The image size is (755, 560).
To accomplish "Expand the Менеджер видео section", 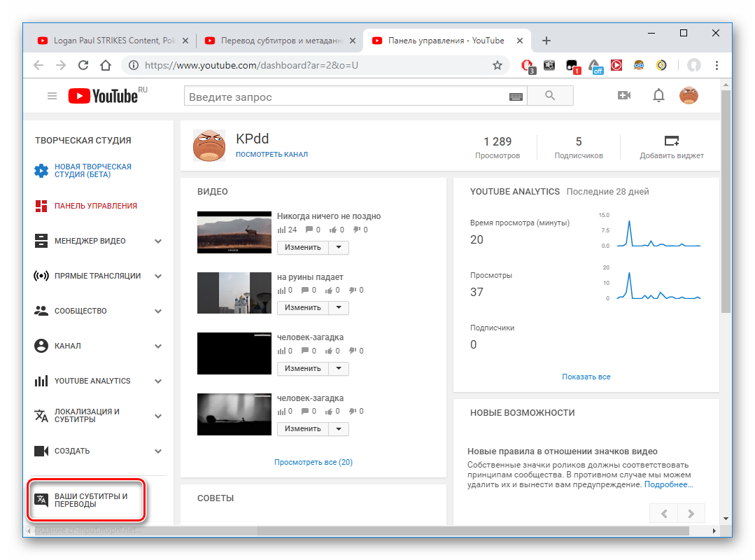I will [158, 241].
